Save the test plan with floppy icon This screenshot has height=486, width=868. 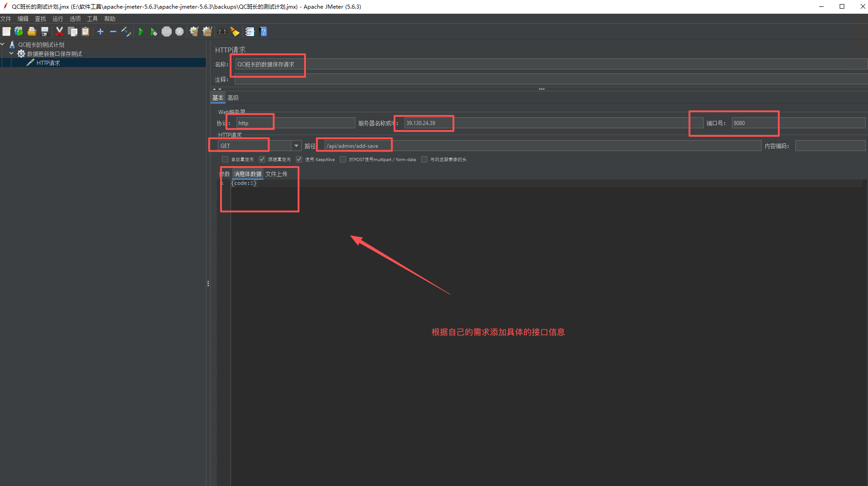(44, 31)
